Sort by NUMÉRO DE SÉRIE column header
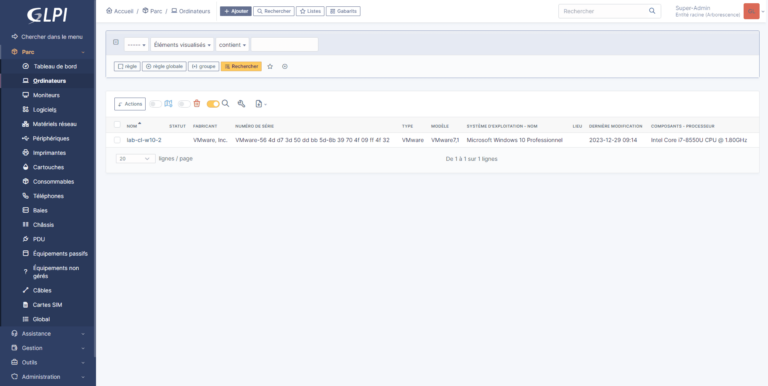The height and width of the screenshot is (386, 768). [x=254, y=126]
